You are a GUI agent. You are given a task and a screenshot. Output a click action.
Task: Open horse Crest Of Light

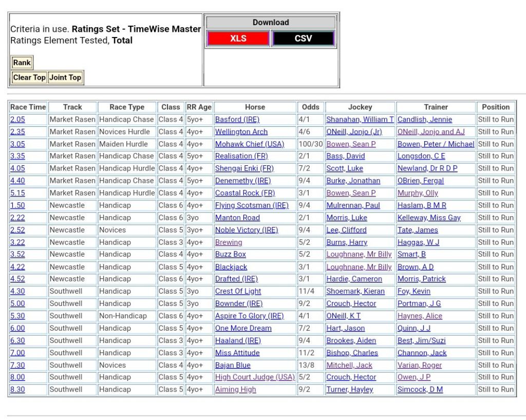[238, 291]
